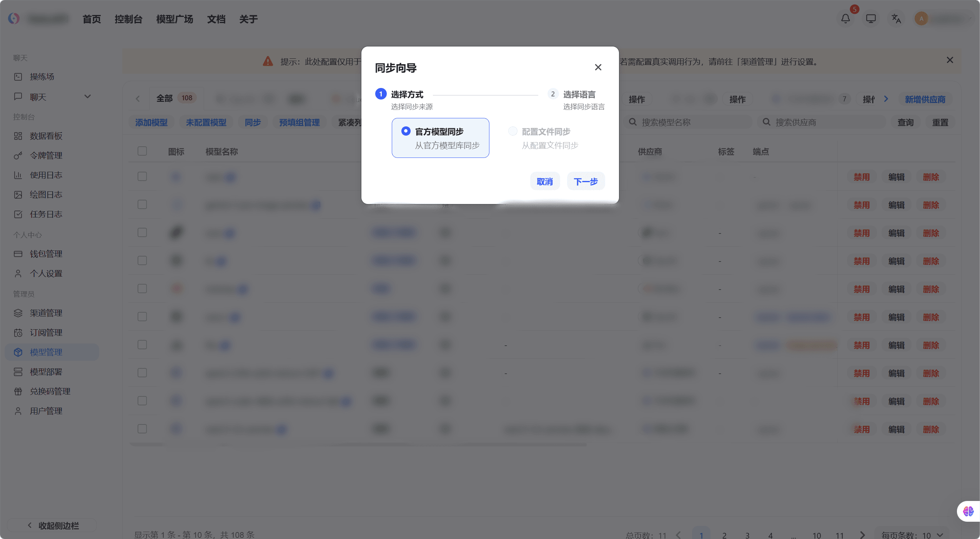
Task: Open the notification bell with badge 5
Action: pyautogui.click(x=845, y=18)
